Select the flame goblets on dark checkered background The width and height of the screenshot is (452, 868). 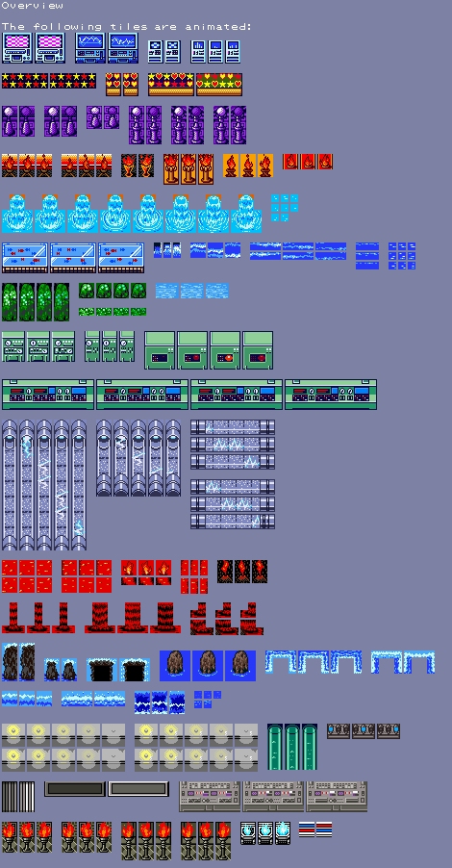(x=138, y=166)
